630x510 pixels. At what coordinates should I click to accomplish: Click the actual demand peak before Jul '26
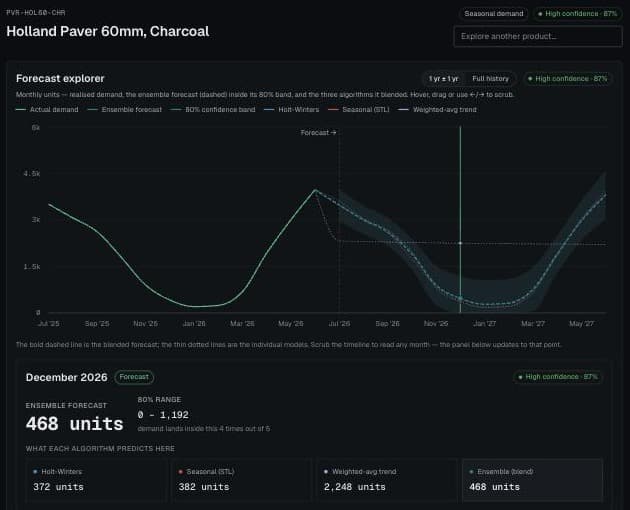coord(315,190)
